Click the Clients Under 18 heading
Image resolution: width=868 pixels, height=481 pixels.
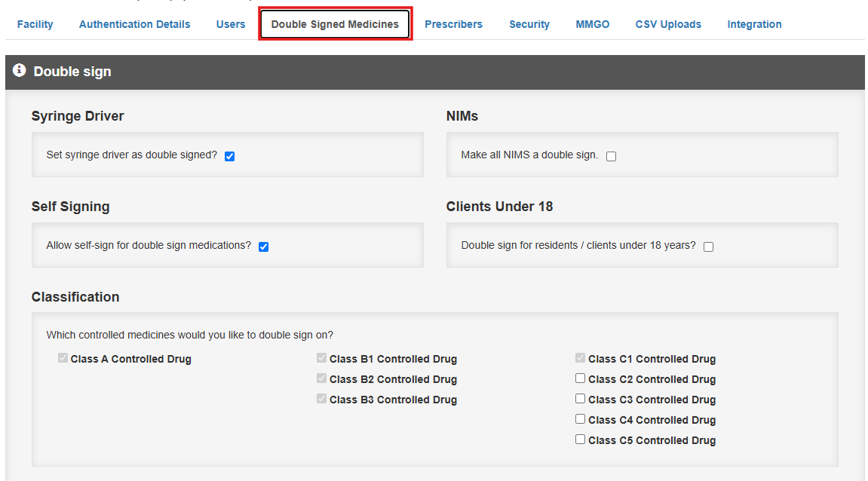point(499,207)
